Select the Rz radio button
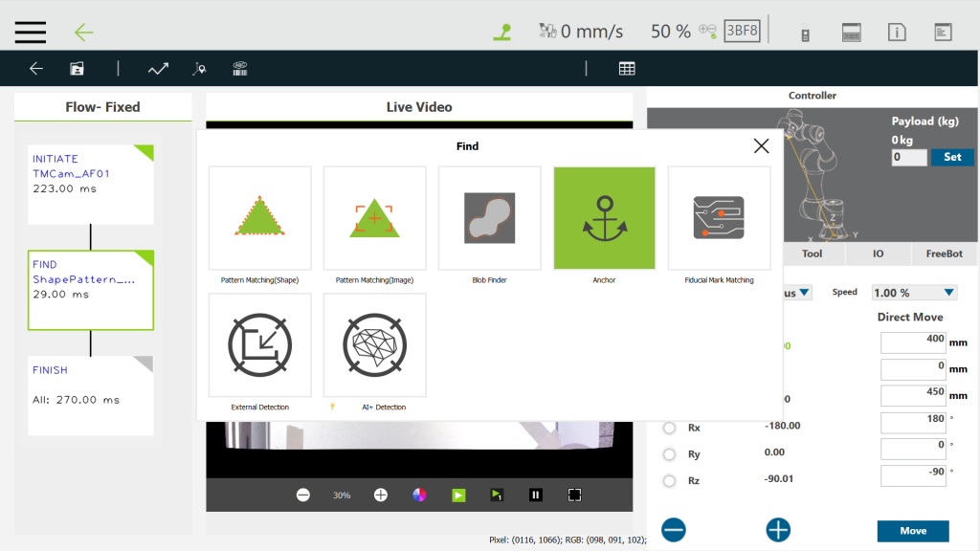Image resolution: width=980 pixels, height=551 pixels. pos(669,480)
